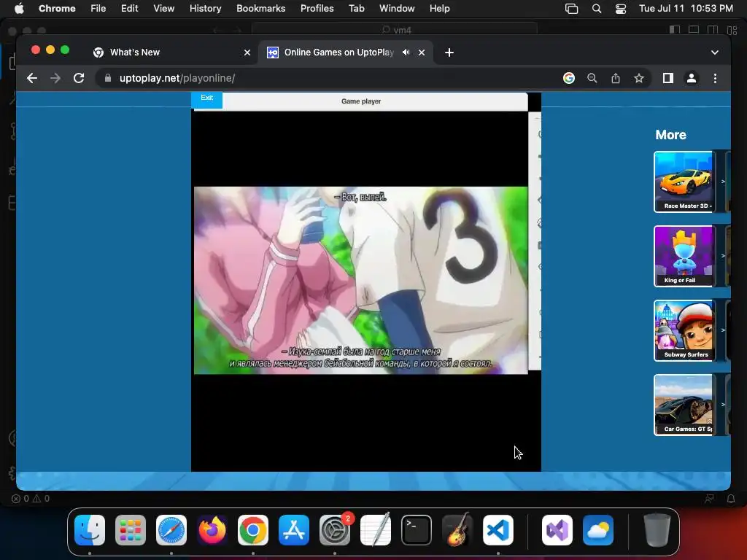Open Subway Surfers game thumbnail
Image resolution: width=747 pixels, height=560 pixels.
click(684, 330)
